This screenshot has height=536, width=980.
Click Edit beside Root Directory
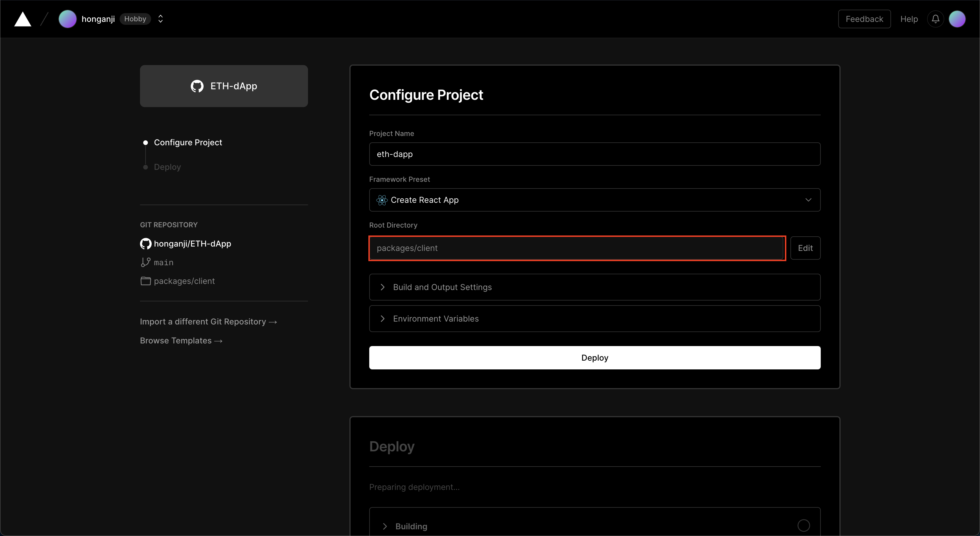coord(805,248)
